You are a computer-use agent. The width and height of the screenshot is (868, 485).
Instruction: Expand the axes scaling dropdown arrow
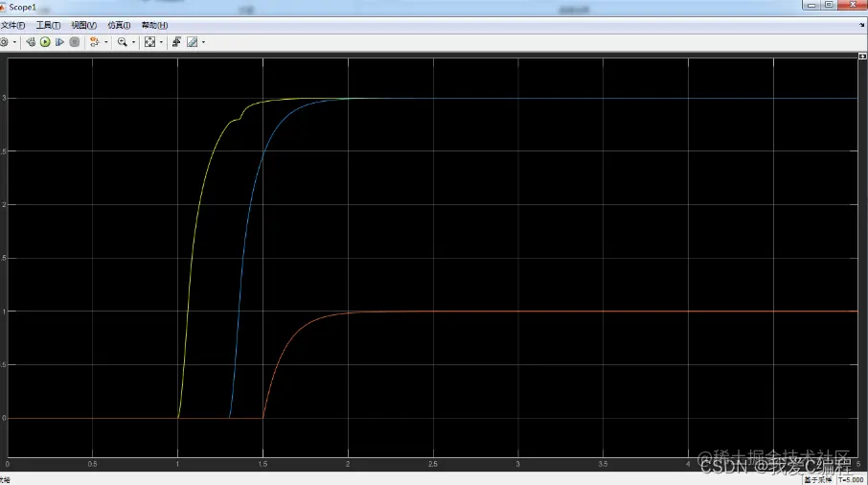click(x=161, y=42)
